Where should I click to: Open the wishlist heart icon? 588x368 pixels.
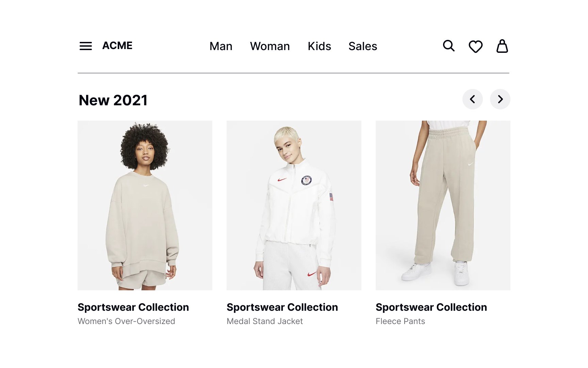point(475,46)
